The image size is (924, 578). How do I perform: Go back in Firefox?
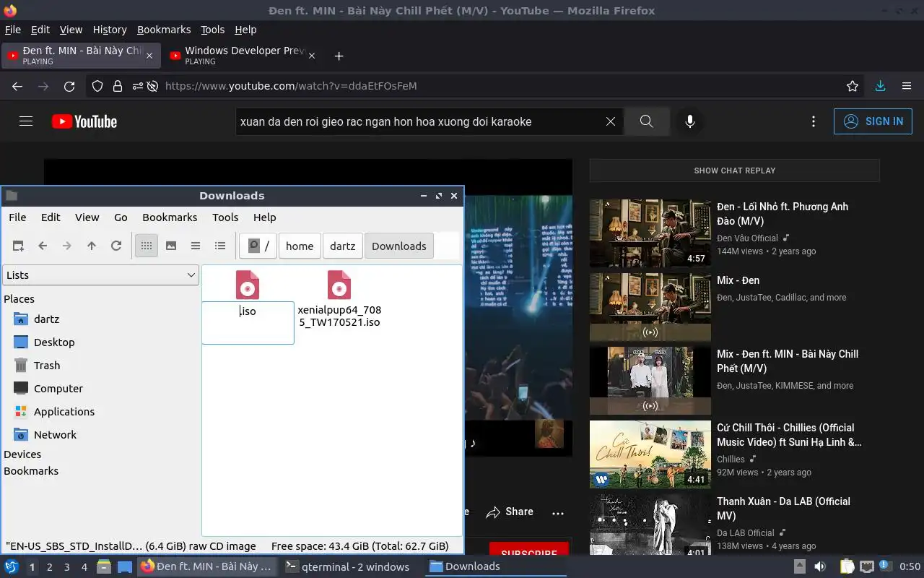coord(17,86)
